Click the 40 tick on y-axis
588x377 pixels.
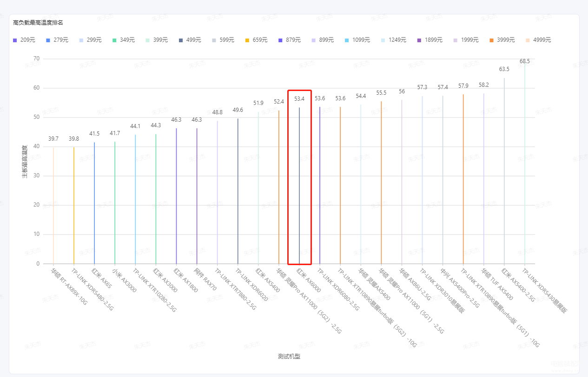tap(37, 147)
